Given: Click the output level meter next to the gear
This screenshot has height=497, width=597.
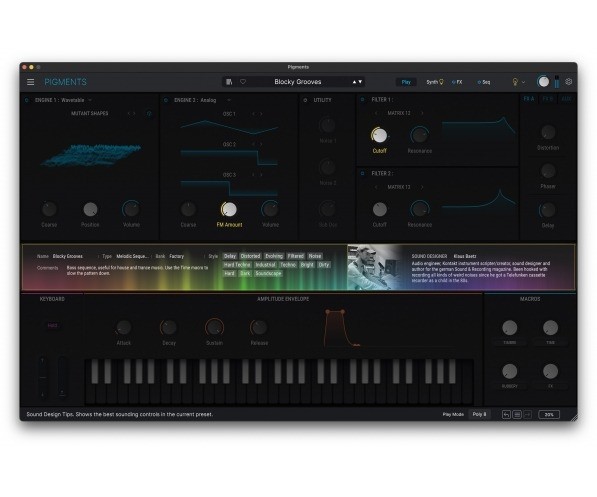Looking at the screenshot, I should click(x=557, y=82).
